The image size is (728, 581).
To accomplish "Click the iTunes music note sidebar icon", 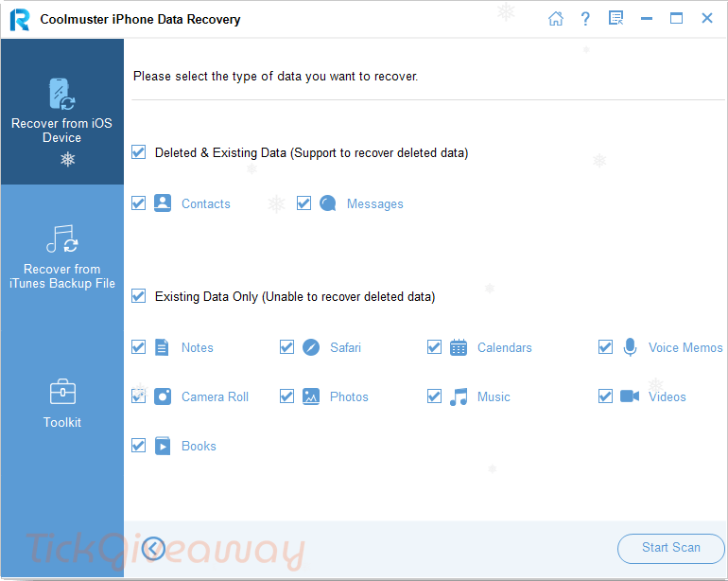I will point(61,238).
